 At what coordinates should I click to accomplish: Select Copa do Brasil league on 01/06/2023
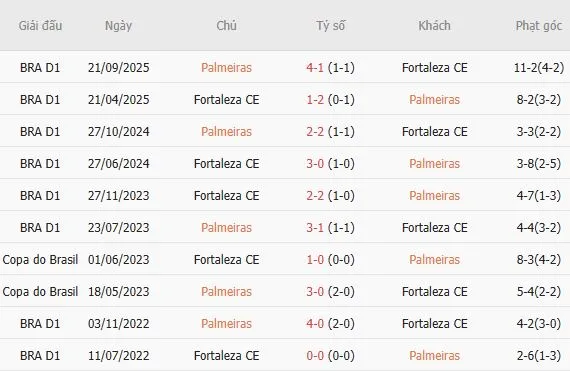40,259
